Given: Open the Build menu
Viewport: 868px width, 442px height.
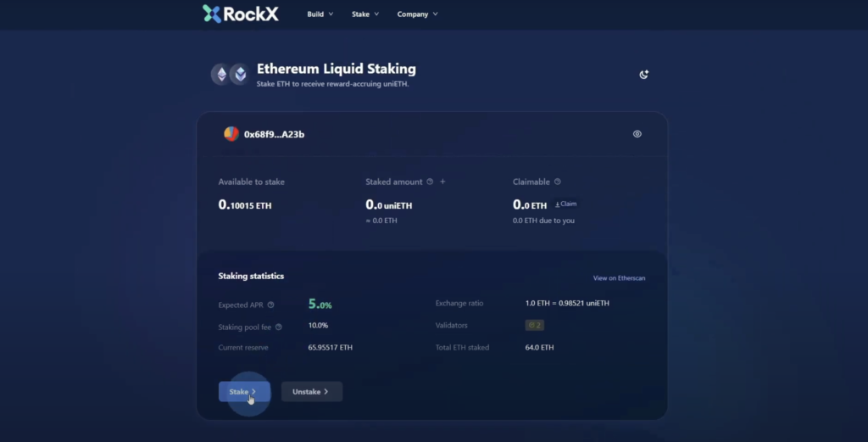Looking at the screenshot, I should [x=320, y=14].
